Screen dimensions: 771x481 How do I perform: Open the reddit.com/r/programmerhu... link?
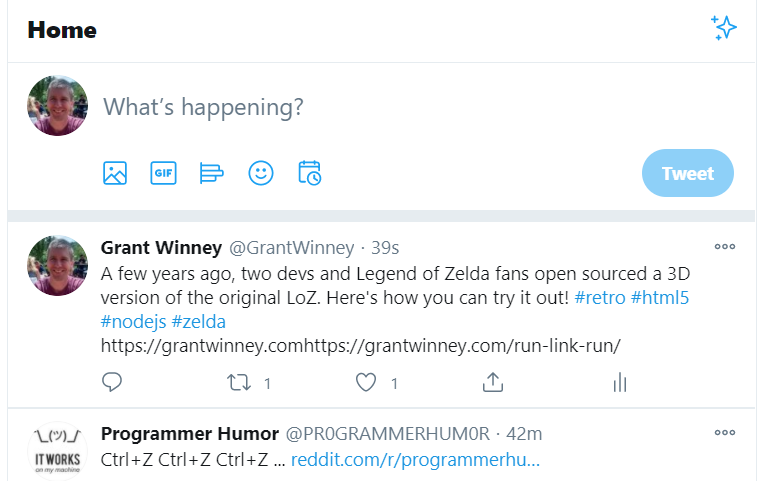click(x=415, y=460)
